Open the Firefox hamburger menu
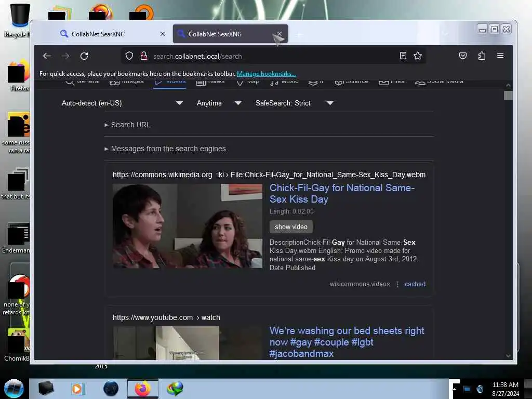The height and width of the screenshot is (399, 532). [500, 56]
